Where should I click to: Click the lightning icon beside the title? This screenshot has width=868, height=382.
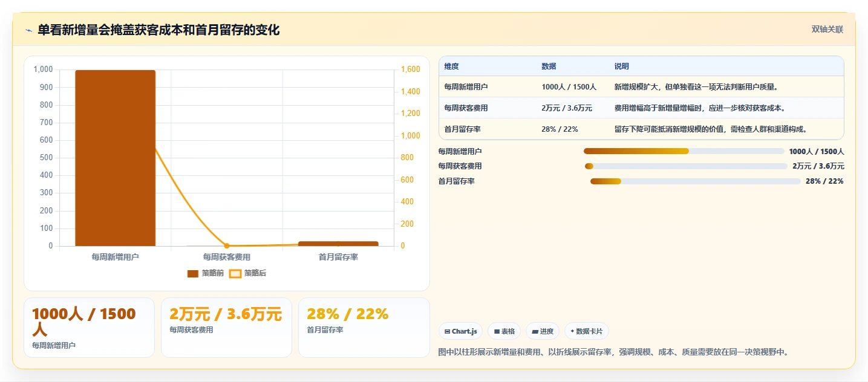tap(28, 30)
